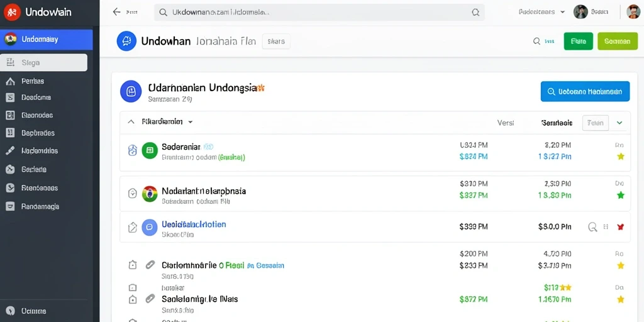Toggle the green star on Nodarlantr row

621,195
